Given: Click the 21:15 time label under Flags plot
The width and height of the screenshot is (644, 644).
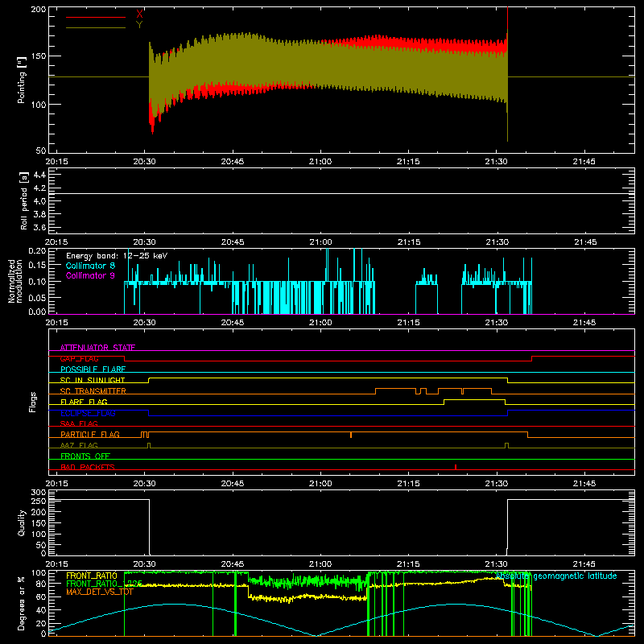Looking at the screenshot, I should 409,484.
